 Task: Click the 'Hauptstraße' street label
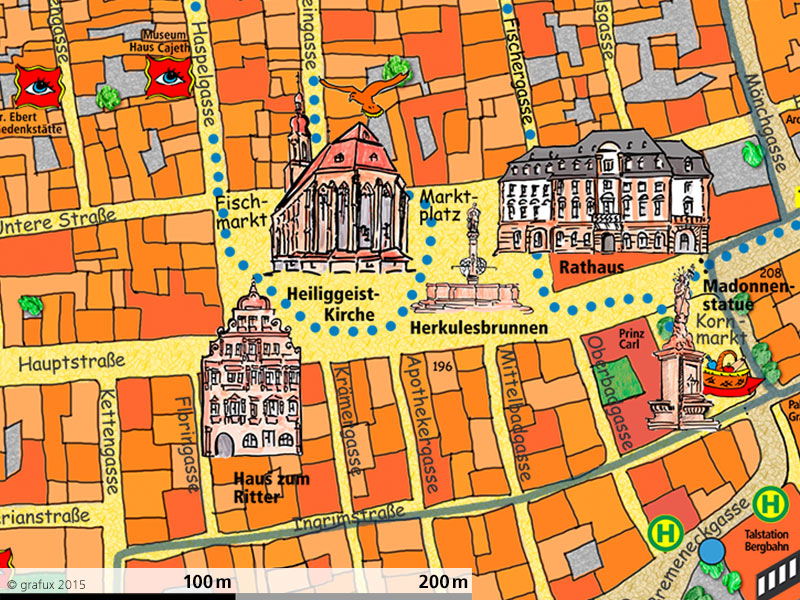click(x=72, y=363)
